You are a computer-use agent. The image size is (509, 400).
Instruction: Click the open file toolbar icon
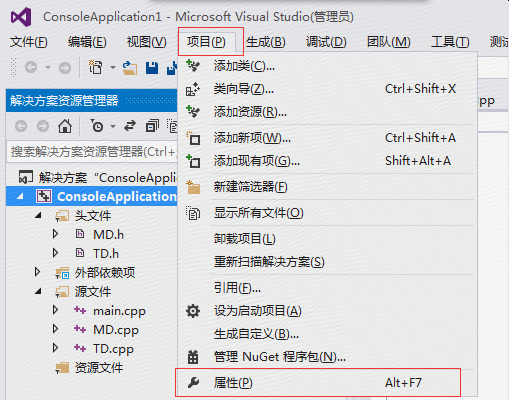click(130, 68)
